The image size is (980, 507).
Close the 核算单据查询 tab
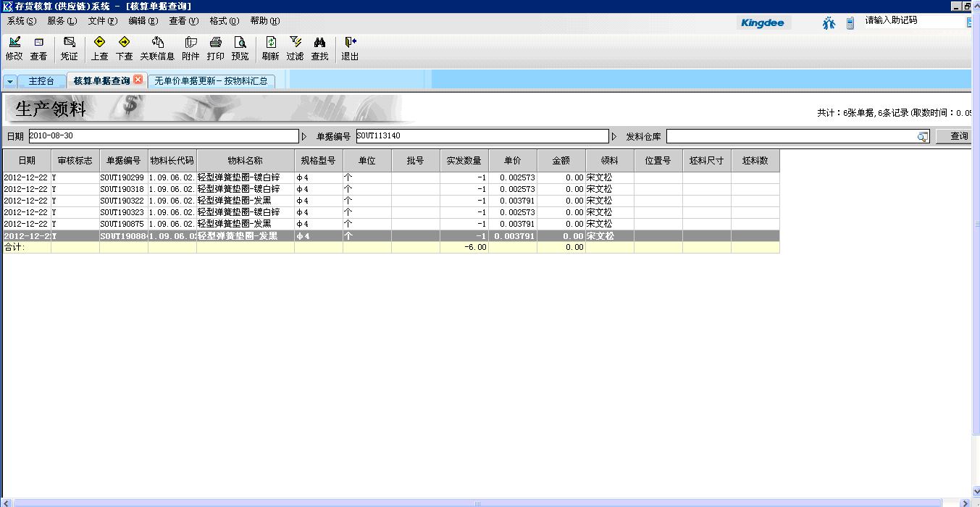click(138, 80)
